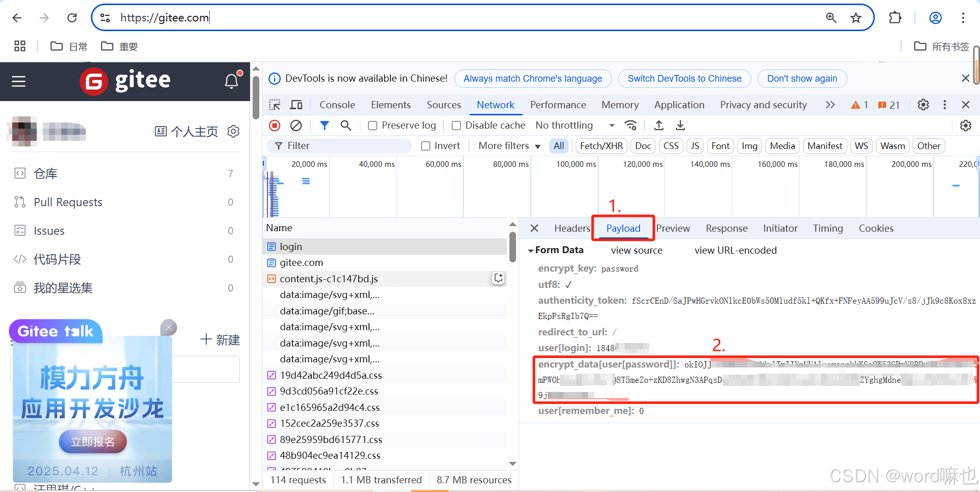Toggle the network filter funnel icon
This screenshot has width=980, height=492.
pyautogui.click(x=325, y=125)
